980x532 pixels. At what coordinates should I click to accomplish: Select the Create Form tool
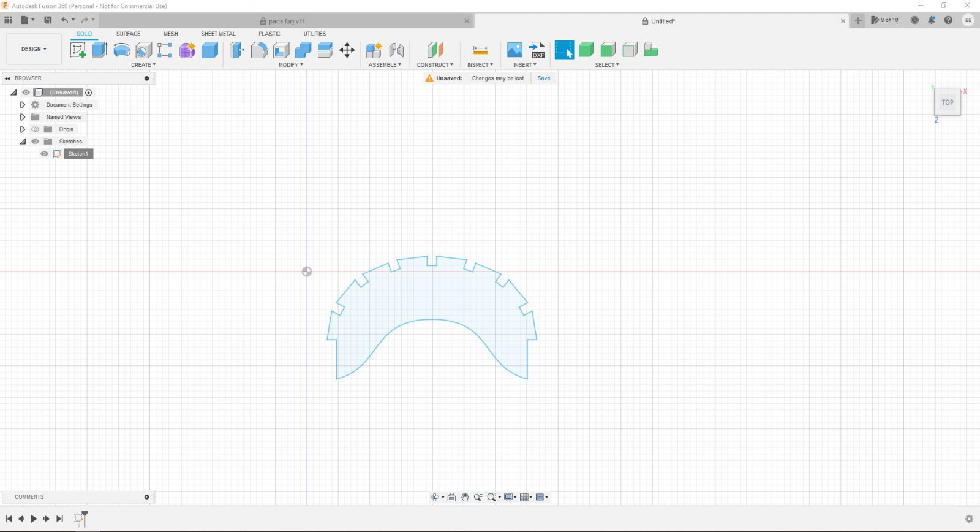pyautogui.click(x=187, y=50)
